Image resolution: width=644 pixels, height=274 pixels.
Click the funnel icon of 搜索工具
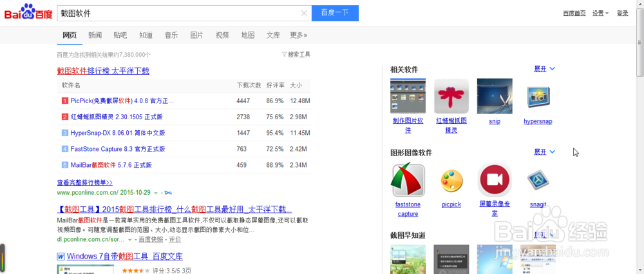(x=284, y=54)
